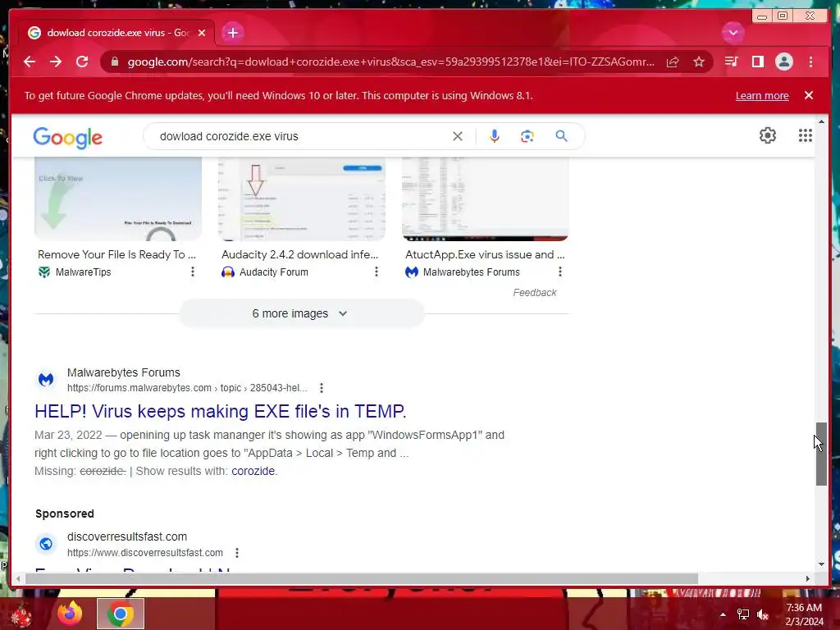Clear the search query with the X
The width and height of the screenshot is (840, 630).
(x=458, y=136)
